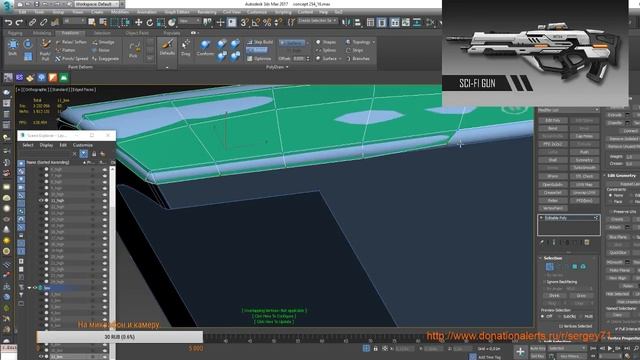Switch to the Freeform ribbon tab
This screenshot has height=360, width=640.
[70, 33]
